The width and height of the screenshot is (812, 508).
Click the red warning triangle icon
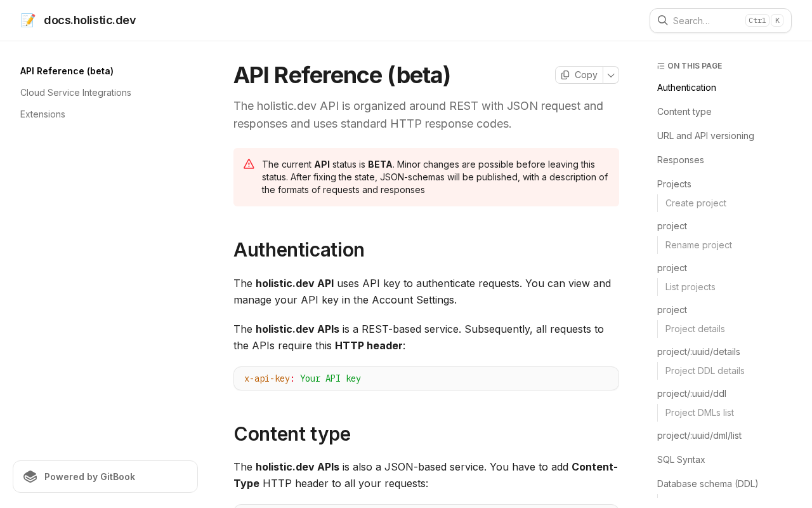249,164
